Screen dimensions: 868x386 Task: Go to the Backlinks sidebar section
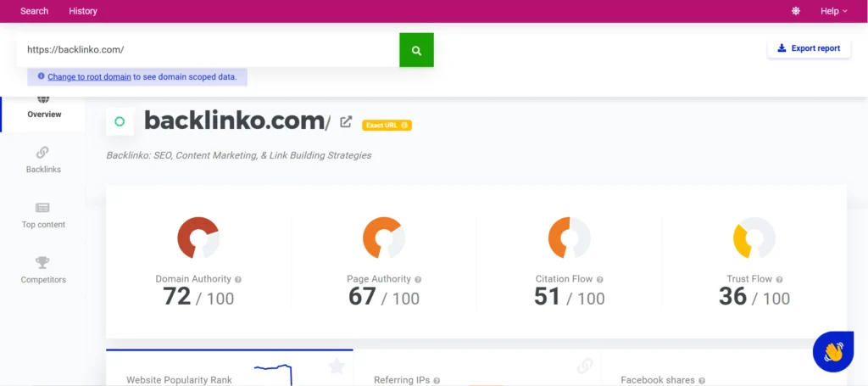(42, 159)
